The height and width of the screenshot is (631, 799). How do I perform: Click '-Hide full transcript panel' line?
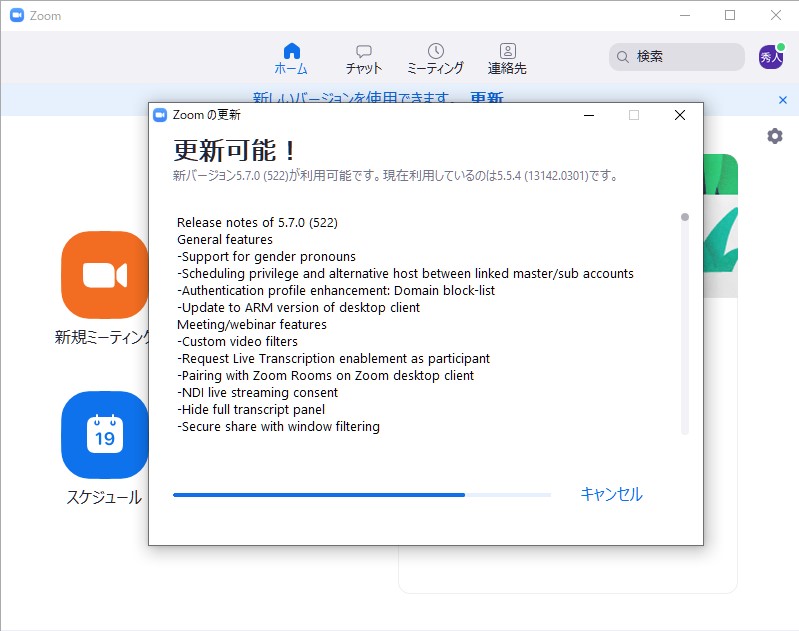point(251,410)
